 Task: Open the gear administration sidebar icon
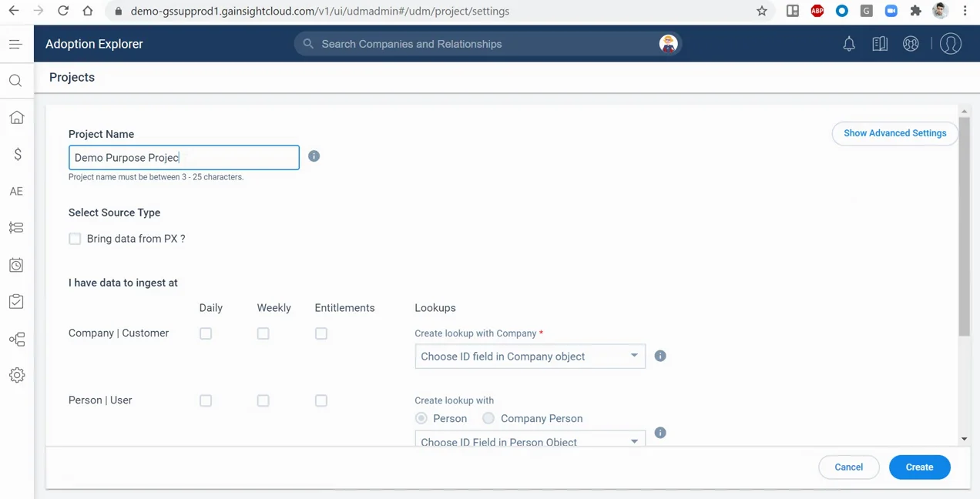(x=17, y=375)
